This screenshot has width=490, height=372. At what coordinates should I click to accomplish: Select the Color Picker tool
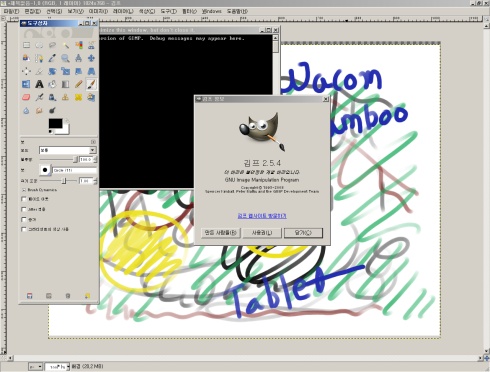pyautogui.click(x=52, y=58)
